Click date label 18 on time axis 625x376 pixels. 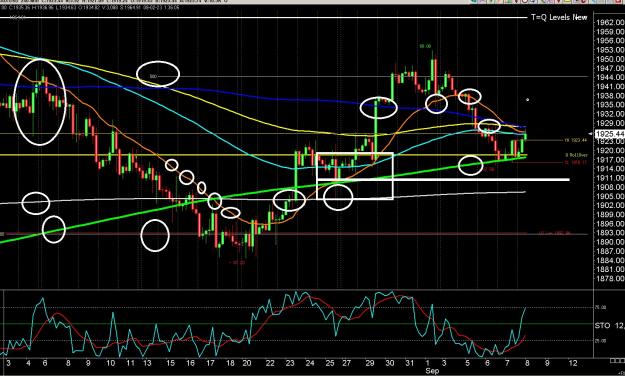coord(230,363)
